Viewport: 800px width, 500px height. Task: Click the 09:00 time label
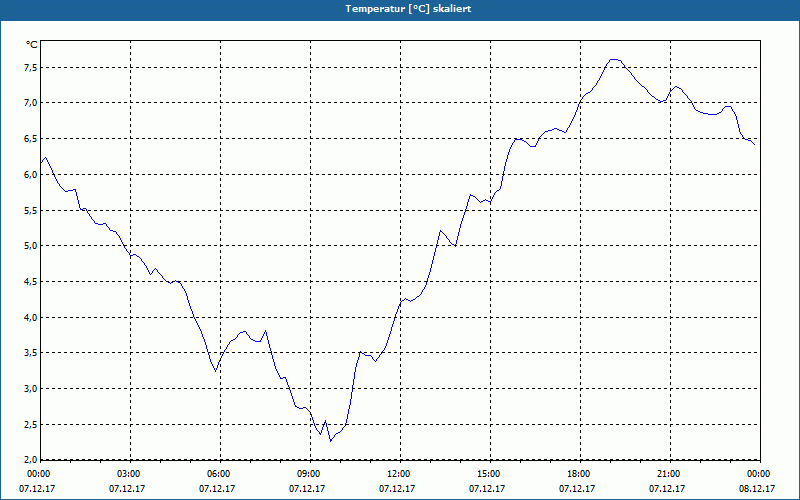tap(310, 474)
